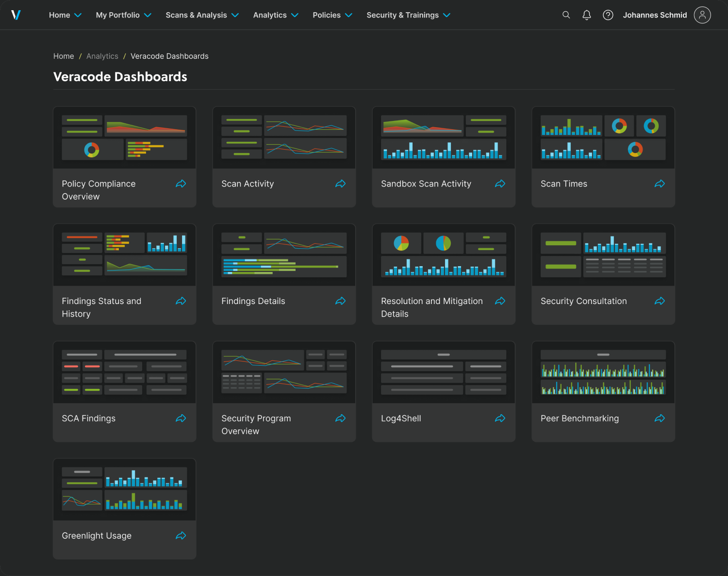Open notifications bell icon
Screen dimensions: 728x576
pyautogui.click(x=586, y=15)
